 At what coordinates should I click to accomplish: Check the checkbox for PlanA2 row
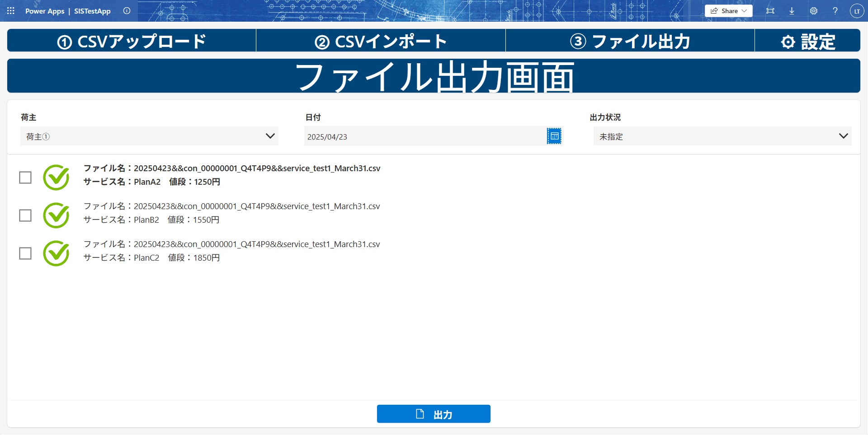pos(25,178)
